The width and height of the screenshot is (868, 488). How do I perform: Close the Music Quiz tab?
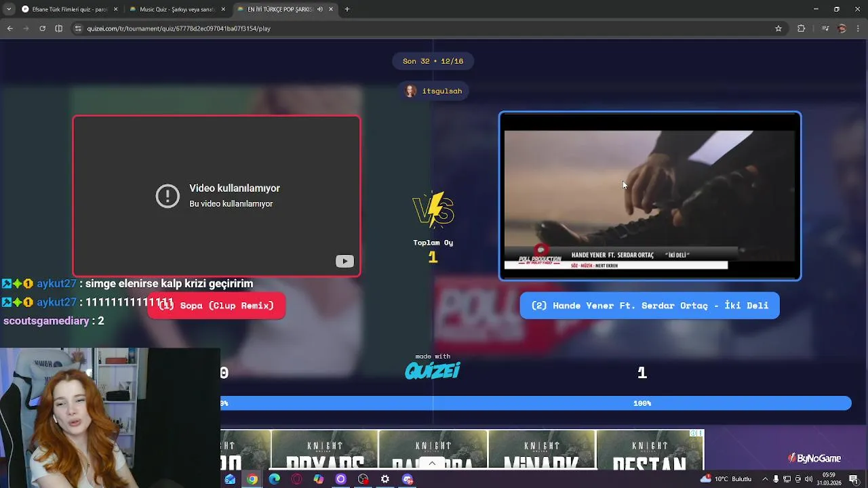coord(223,9)
